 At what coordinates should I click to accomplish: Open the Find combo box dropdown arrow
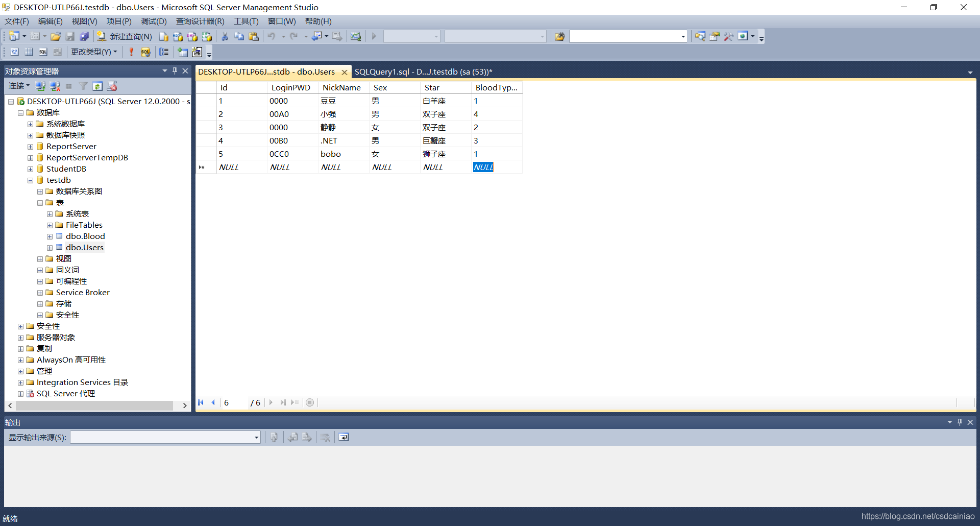click(683, 36)
